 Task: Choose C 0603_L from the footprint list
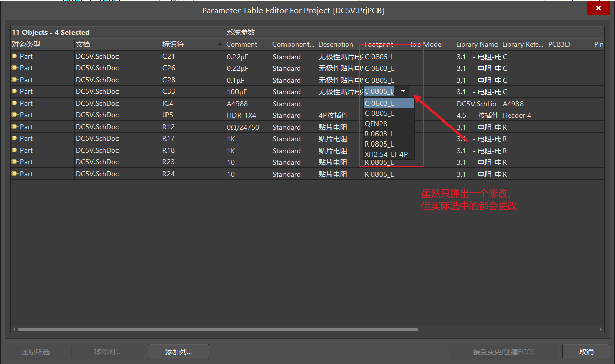[389, 103]
